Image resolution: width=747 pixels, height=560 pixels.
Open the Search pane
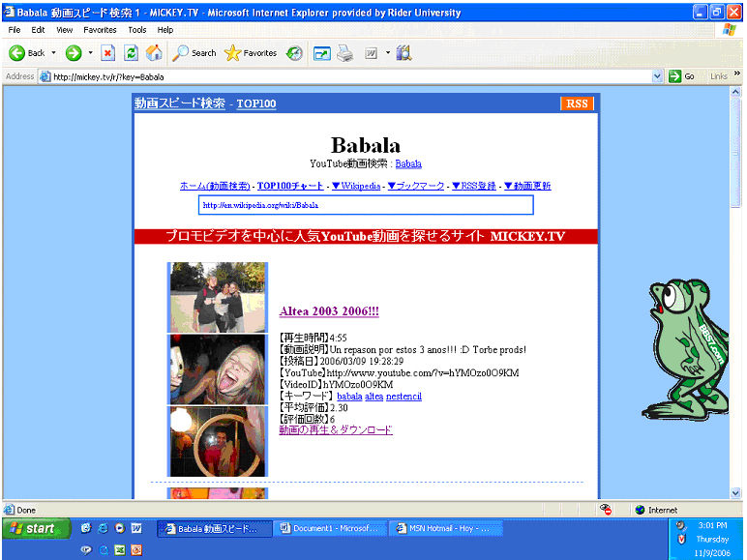pyautogui.click(x=194, y=53)
